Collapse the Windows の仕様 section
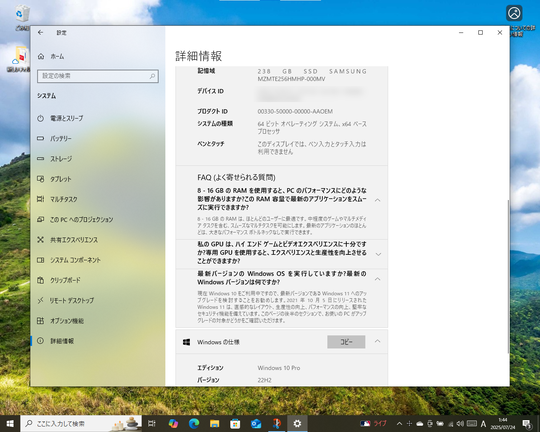Viewport: 540px width, 432px height. pyautogui.click(x=377, y=341)
